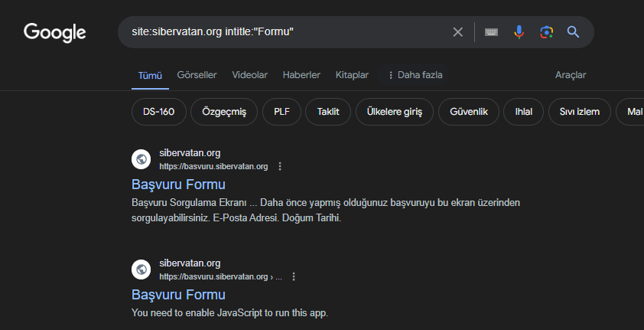Select the DS-160 filter chip
Screen dimensions: 644x330
click(158, 112)
